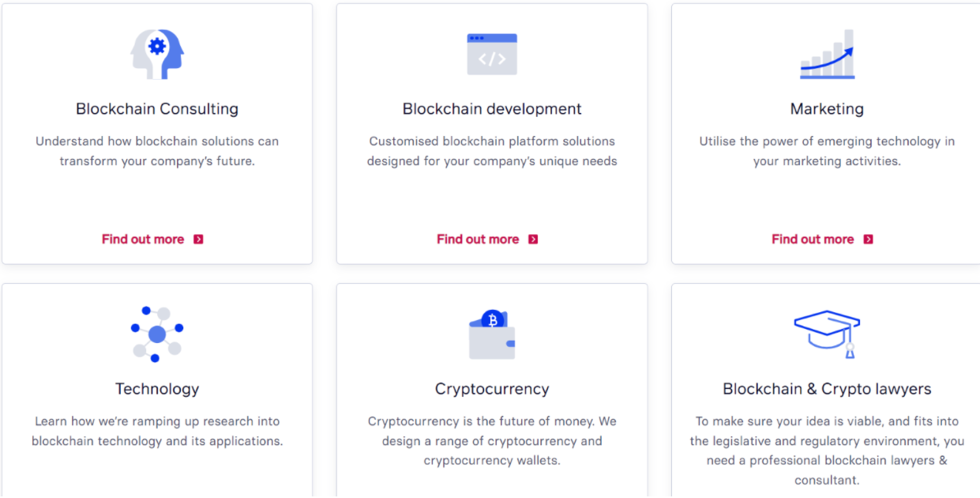Viewport: 980px width, 498px height.
Task: Click the red arrow icon under Blockchain development
Action: coord(533,240)
